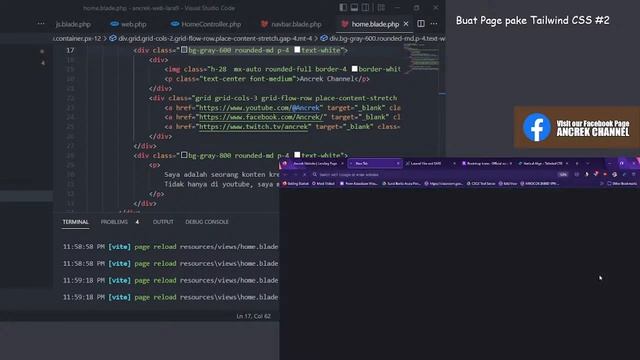The height and width of the screenshot is (360, 640).
Task: Click breadcrumb div.bg-gray-600 segment
Action: tap(384, 38)
